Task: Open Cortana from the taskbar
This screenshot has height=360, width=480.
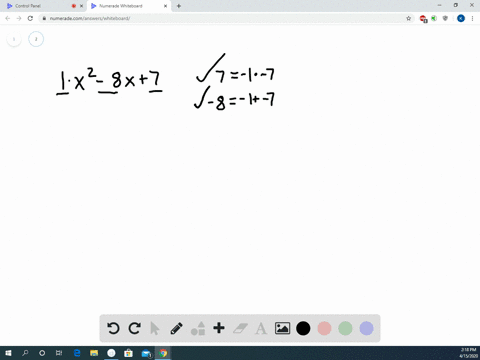Action: pyautogui.click(x=42, y=353)
